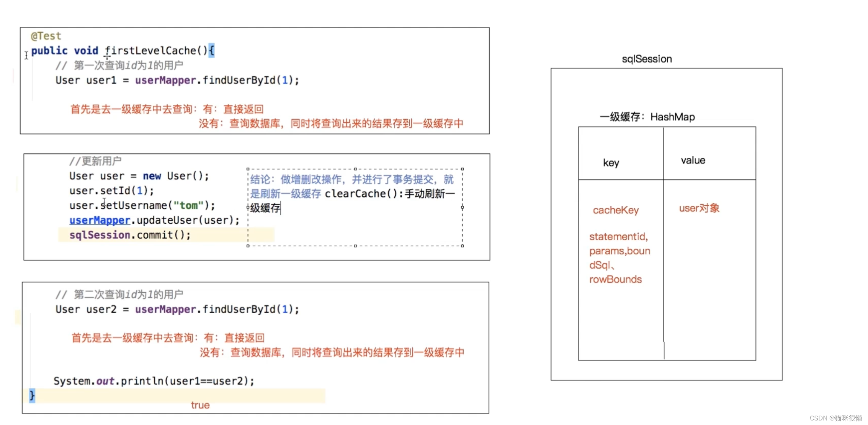The height and width of the screenshot is (425, 868).
Task: Click the 'User user1 = userMapper.findUserById(1);' line
Action: click(177, 80)
